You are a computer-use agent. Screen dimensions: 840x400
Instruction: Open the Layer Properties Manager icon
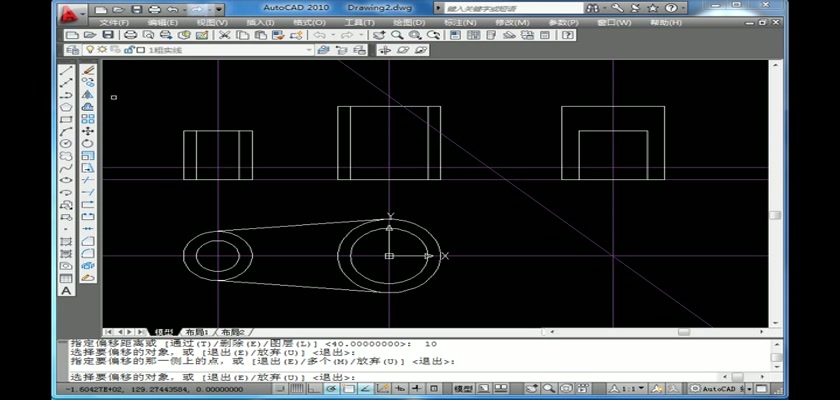click(72, 49)
